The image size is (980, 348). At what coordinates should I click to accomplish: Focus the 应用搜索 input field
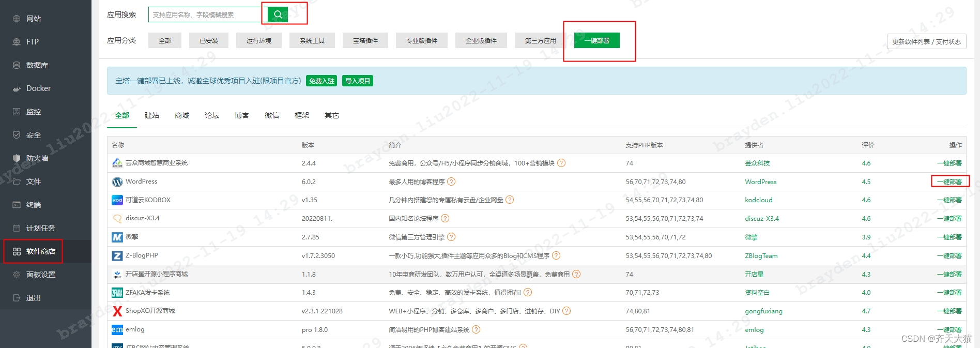point(208,14)
